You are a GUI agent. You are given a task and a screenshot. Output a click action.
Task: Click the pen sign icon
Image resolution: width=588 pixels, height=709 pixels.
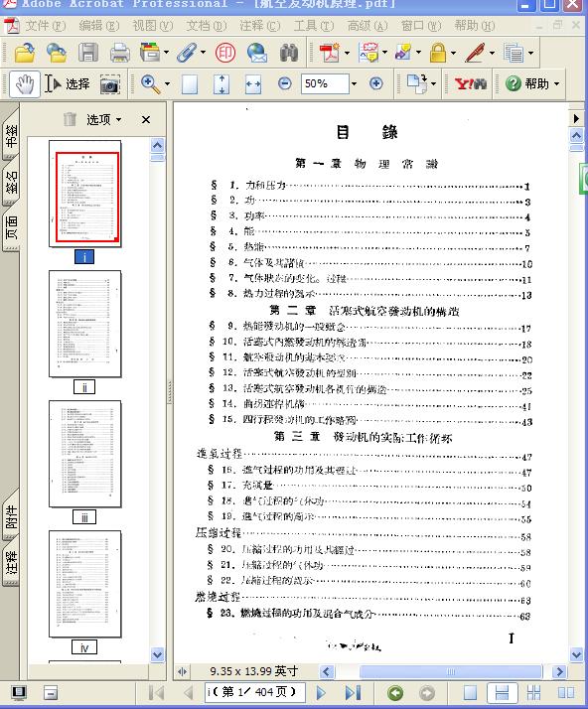(475, 53)
